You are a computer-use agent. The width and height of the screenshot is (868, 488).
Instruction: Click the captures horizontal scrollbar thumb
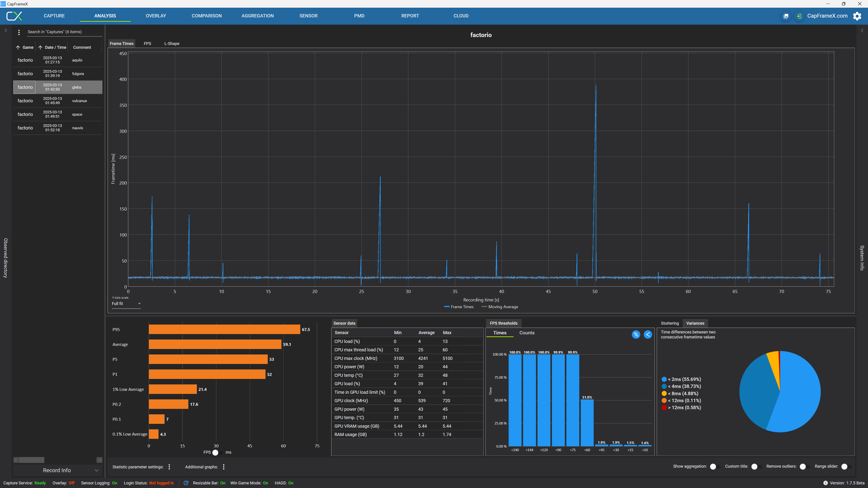point(31,460)
